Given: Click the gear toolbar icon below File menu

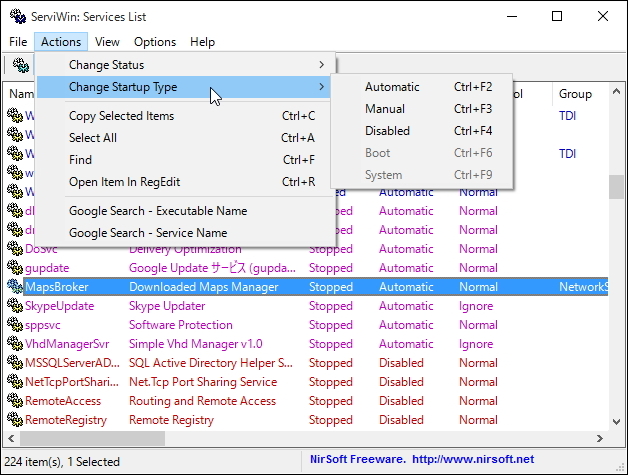Looking at the screenshot, I should (x=20, y=65).
